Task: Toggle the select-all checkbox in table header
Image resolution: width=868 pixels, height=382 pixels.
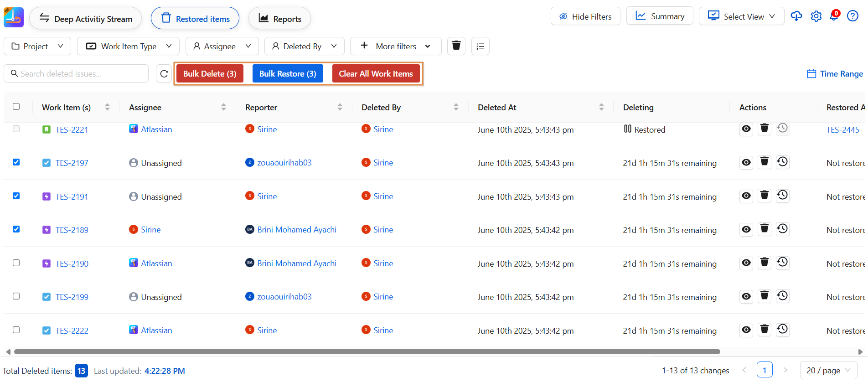Action: point(16,107)
